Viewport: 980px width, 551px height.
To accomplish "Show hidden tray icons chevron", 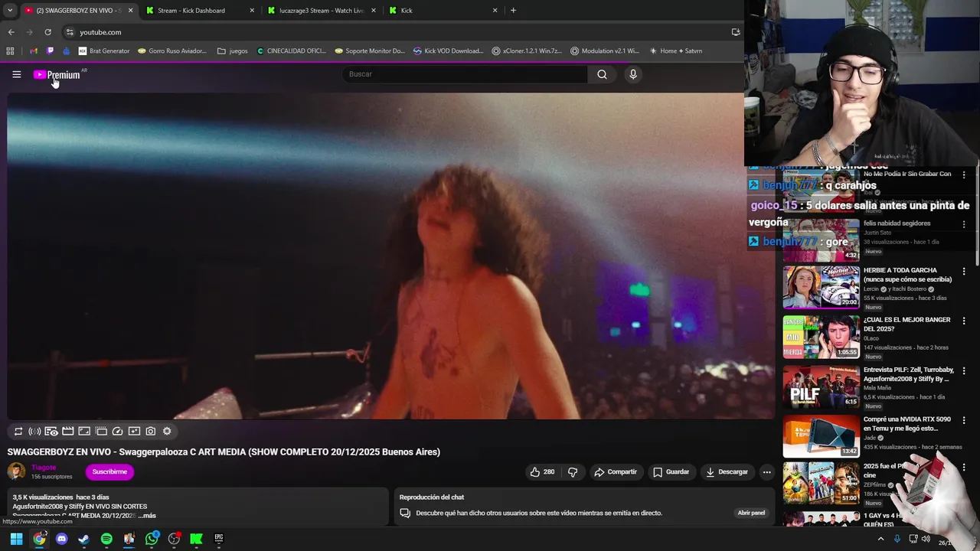I will point(880,539).
